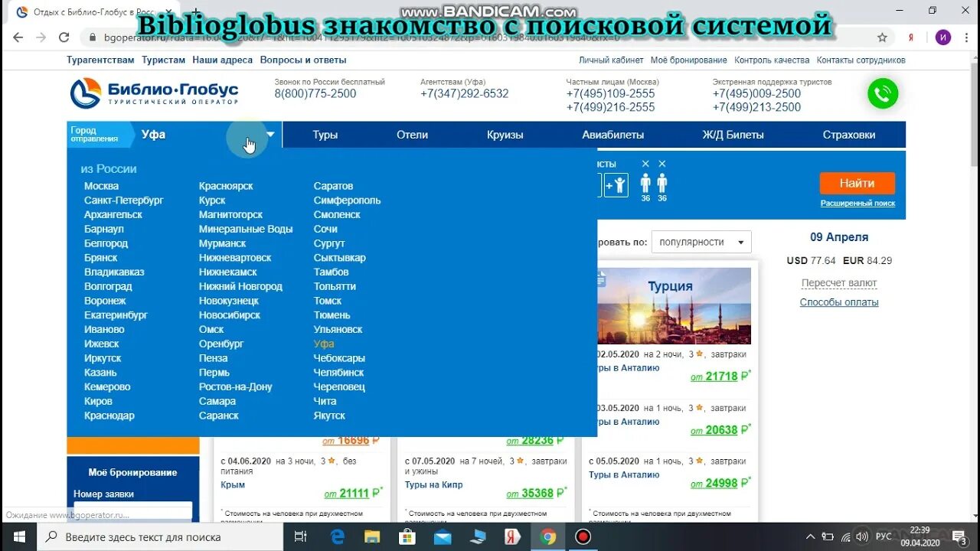Go back with browser back arrow

(17, 37)
